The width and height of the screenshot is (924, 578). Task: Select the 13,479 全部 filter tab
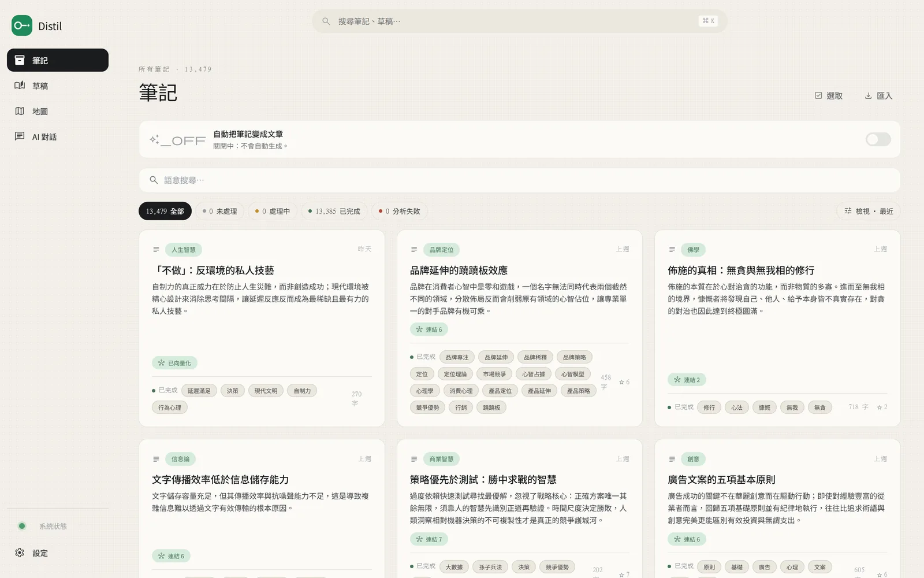pyautogui.click(x=165, y=211)
